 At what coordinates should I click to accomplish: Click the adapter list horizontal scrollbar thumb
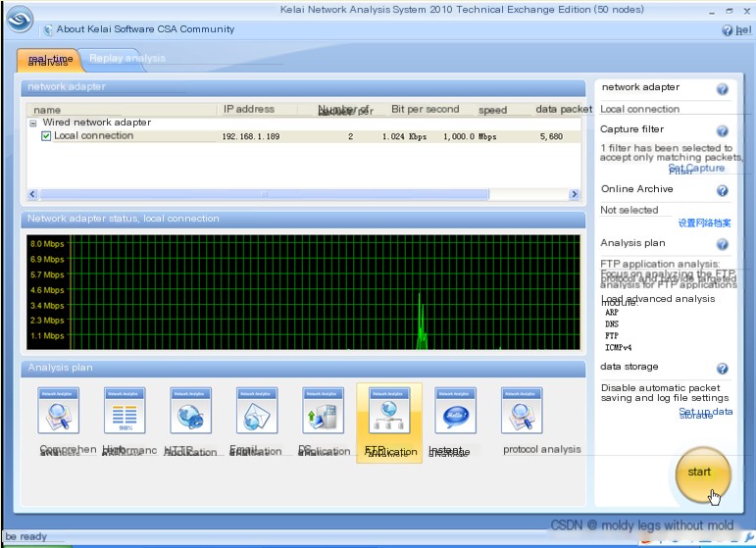pos(264,194)
